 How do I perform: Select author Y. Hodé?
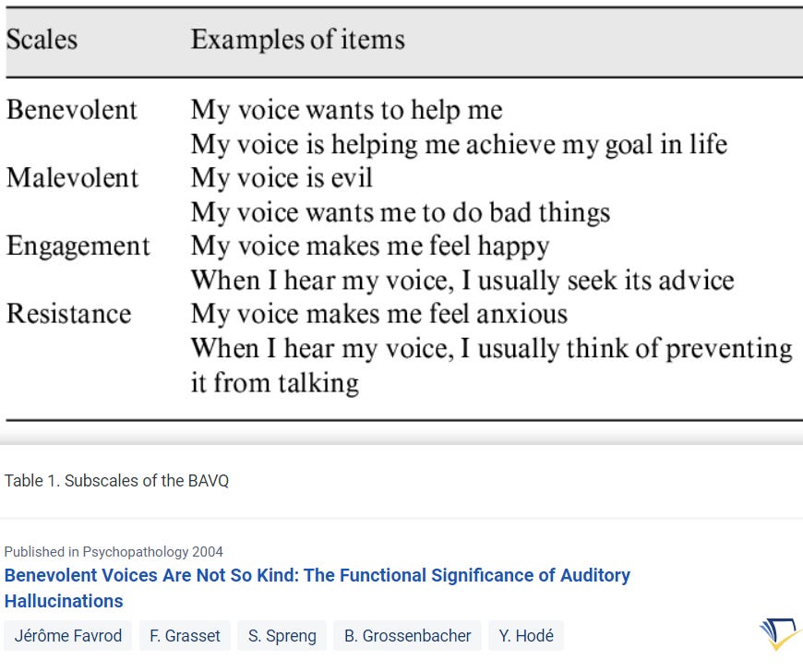pyautogui.click(x=526, y=636)
